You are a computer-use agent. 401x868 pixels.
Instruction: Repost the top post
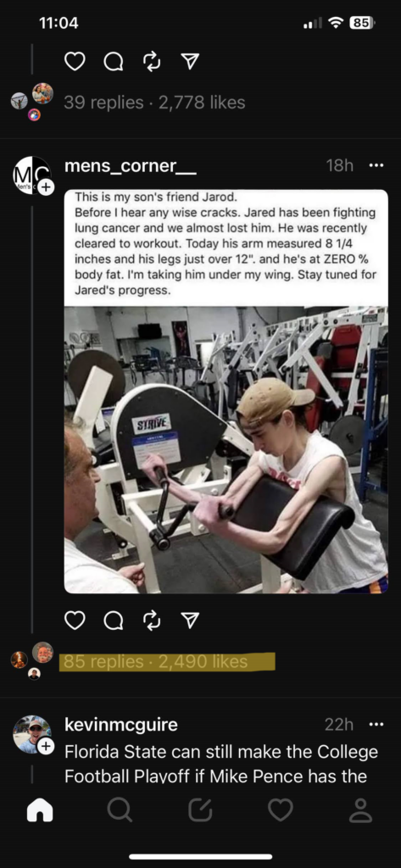(152, 61)
